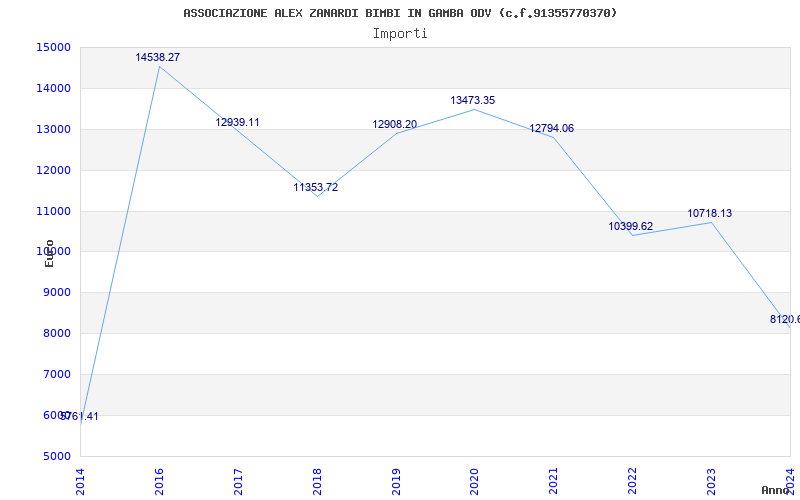Screen dimensions: 800x500
Task: Click the x-axis year 2022
Action: point(633,481)
